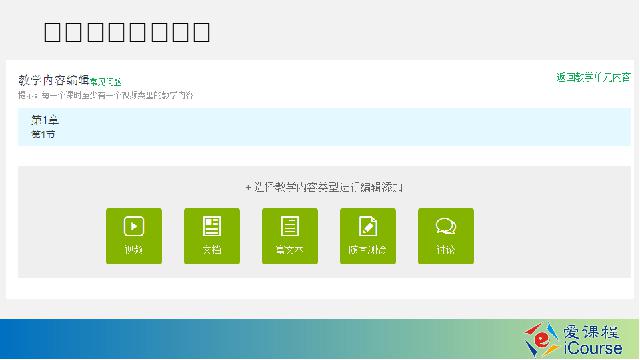Click the 文档 label on the second green tile
This screenshot has height=360, width=640.
(x=212, y=249)
